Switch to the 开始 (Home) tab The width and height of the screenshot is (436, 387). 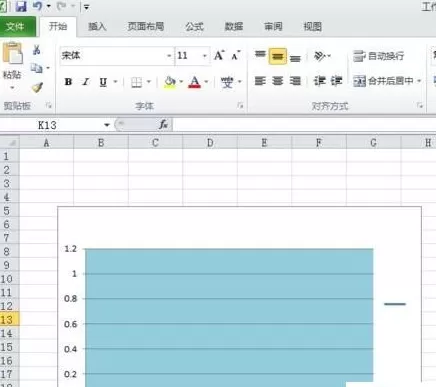coord(58,26)
